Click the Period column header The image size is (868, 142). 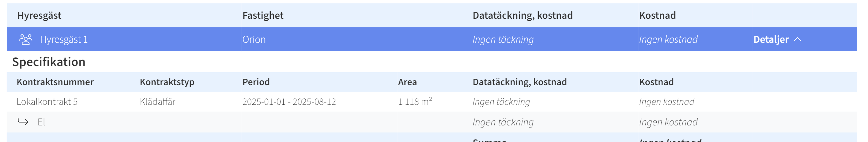pos(256,82)
